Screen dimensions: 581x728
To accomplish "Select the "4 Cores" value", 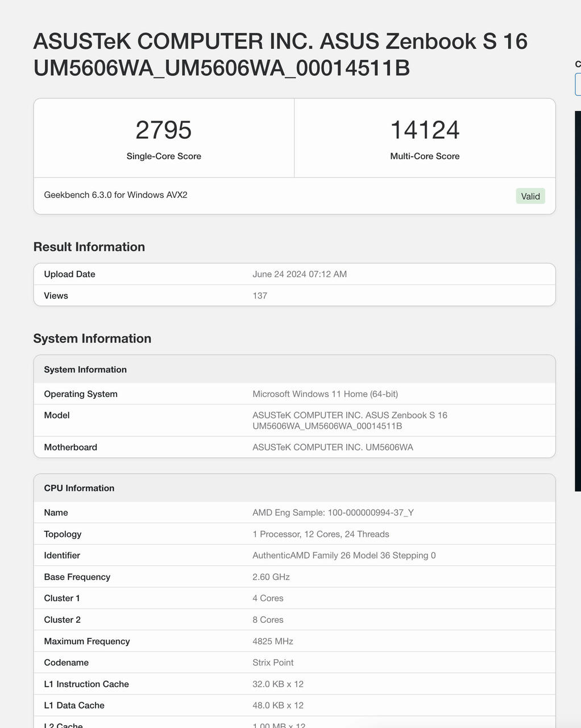I will coord(268,598).
